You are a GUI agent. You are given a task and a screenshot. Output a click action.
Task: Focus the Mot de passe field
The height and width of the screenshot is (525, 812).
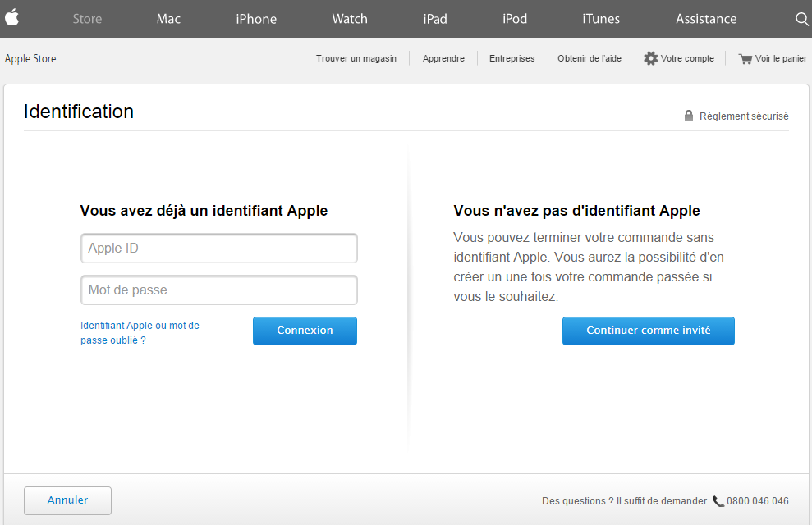click(x=219, y=290)
